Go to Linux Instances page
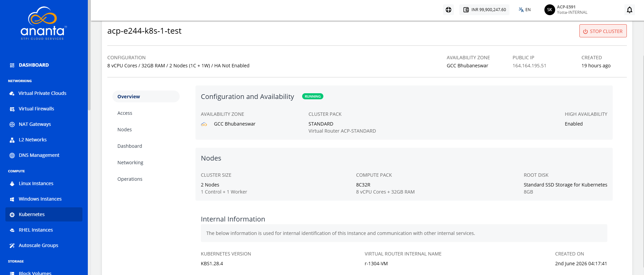 [36, 183]
